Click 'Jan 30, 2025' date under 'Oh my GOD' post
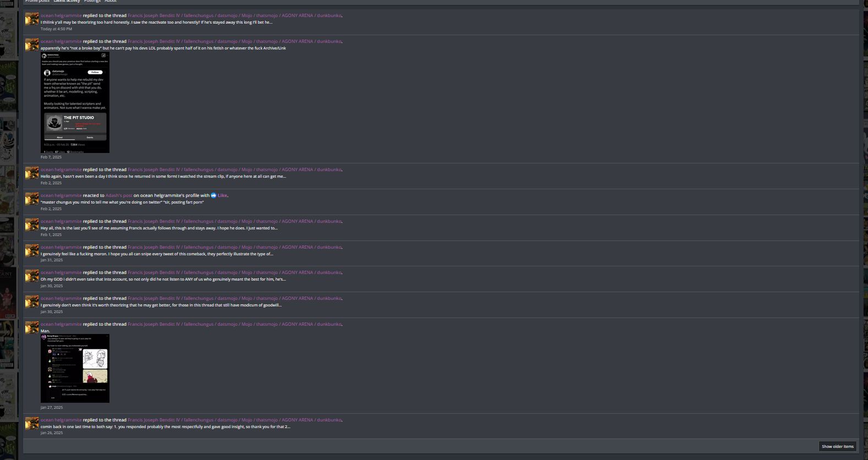 pos(52,286)
